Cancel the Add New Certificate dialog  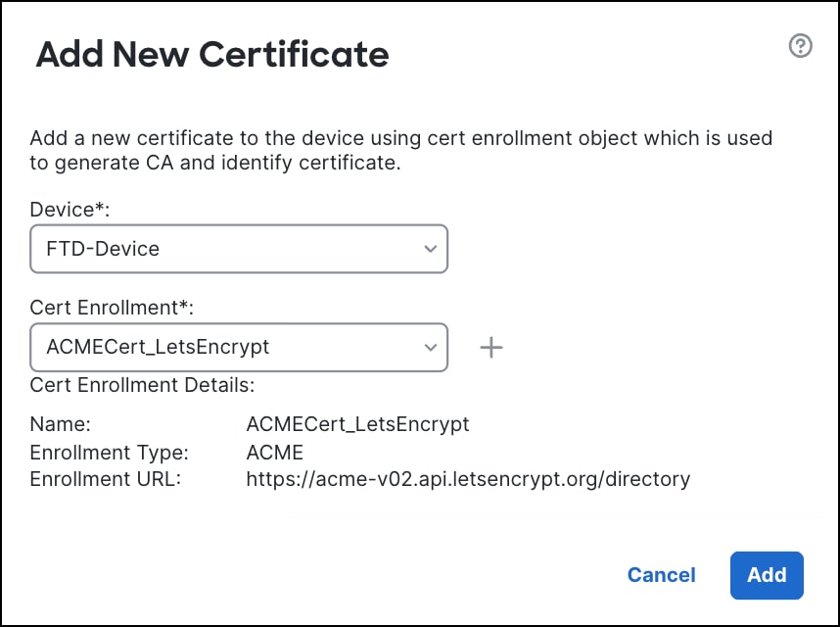pyautogui.click(x=662, y=575)
